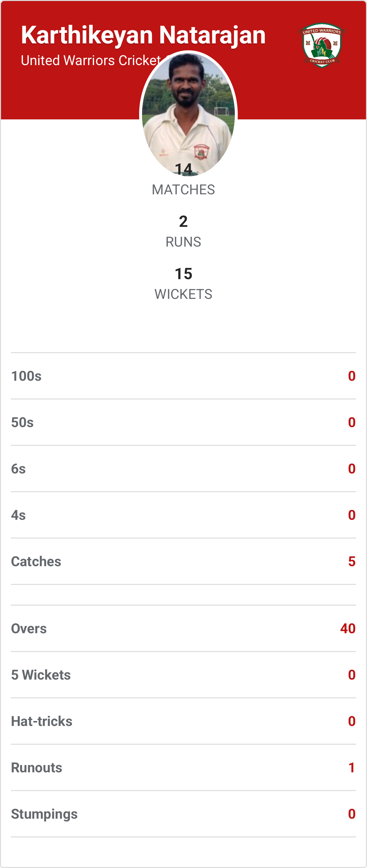Select the Stumpings row label
Screen dimensions: 367x868
pos(44,814)
